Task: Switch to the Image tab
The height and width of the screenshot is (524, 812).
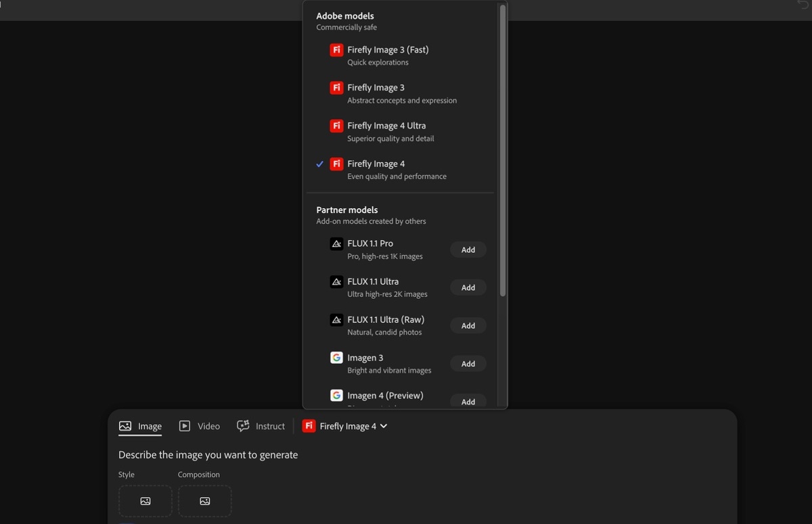Action: [x=140, y=426]
